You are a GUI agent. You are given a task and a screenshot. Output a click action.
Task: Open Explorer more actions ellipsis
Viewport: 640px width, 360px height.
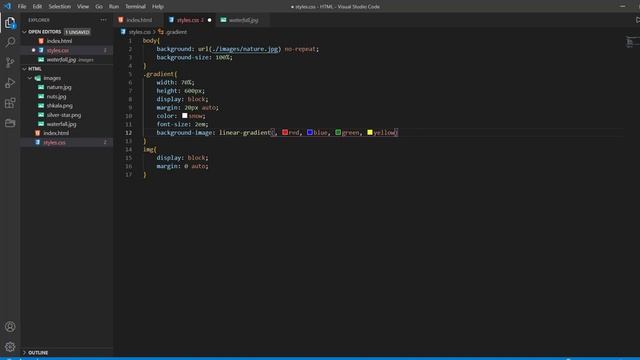click(x=103, y=20)
